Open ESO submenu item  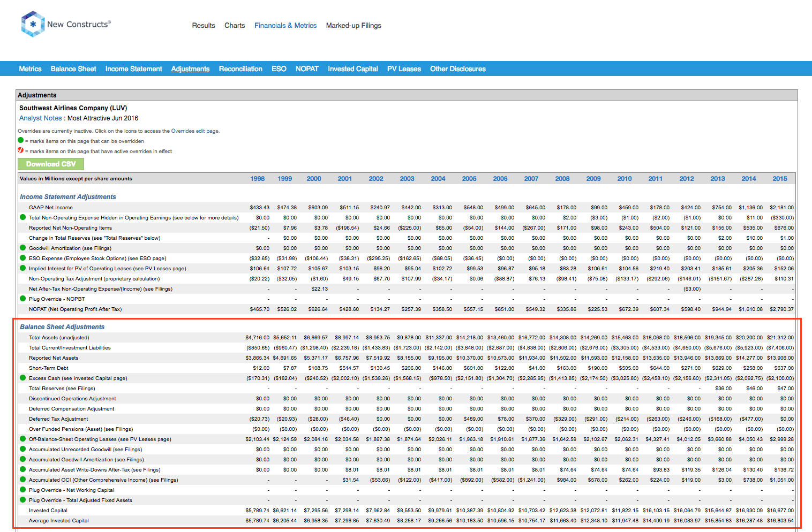279,69
